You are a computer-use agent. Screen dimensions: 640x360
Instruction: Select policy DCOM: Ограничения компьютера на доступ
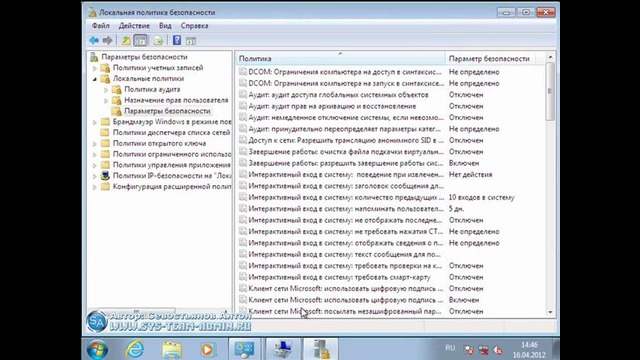[345, 72]
